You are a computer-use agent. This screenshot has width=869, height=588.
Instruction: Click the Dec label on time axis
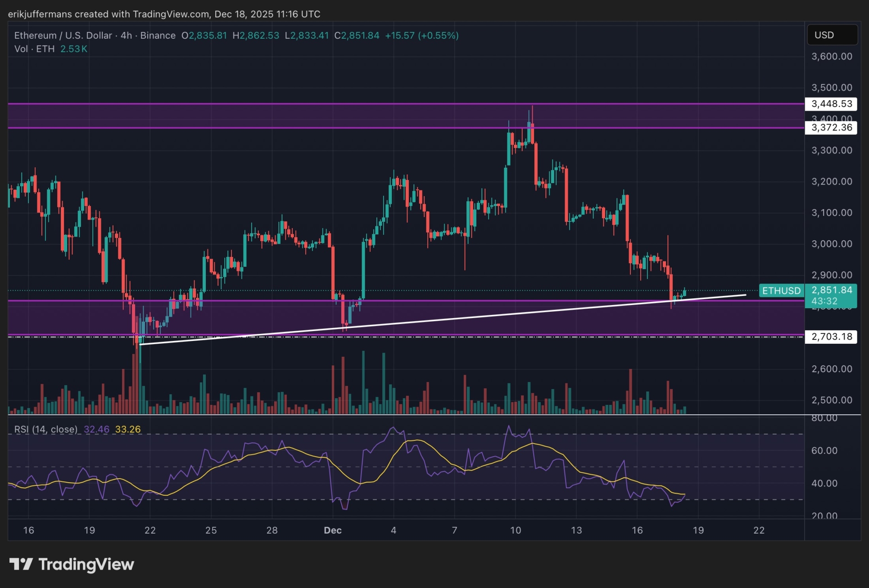pyautogui.click(x=333, y=530)
